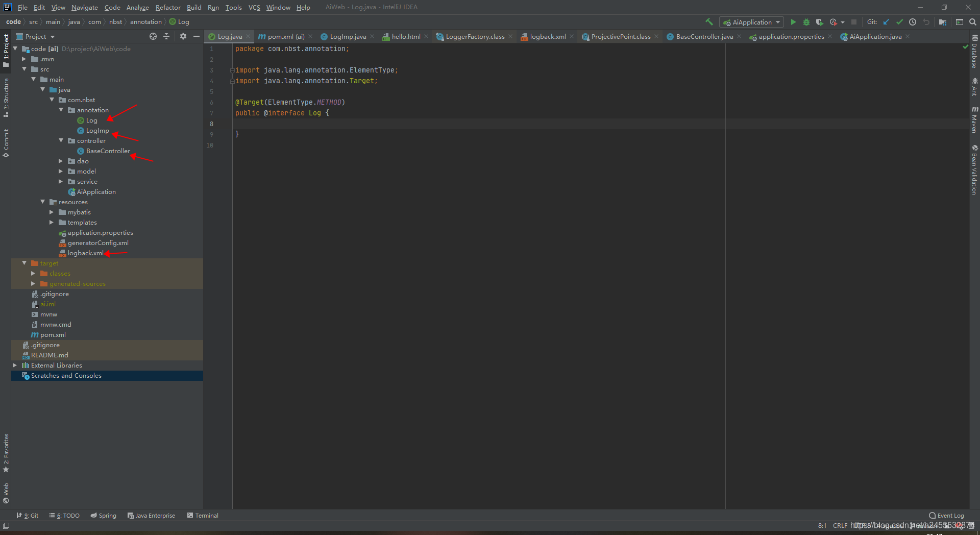
Task: Toggle the Web side tab
Action: pos(6,493)
